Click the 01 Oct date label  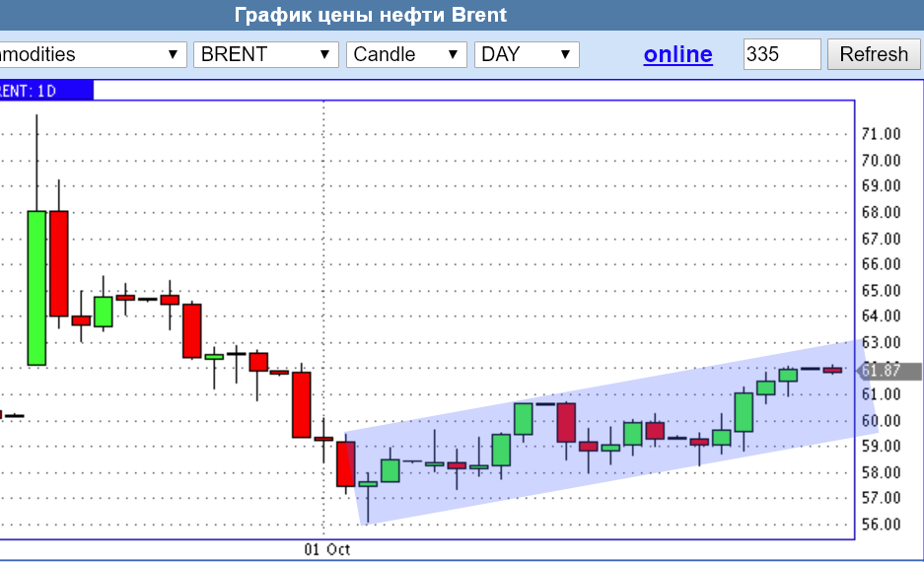click(325, 548)
